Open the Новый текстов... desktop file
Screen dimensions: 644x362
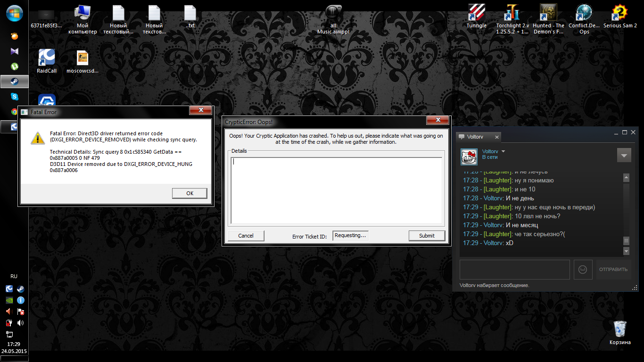click(x=154, y=19)
